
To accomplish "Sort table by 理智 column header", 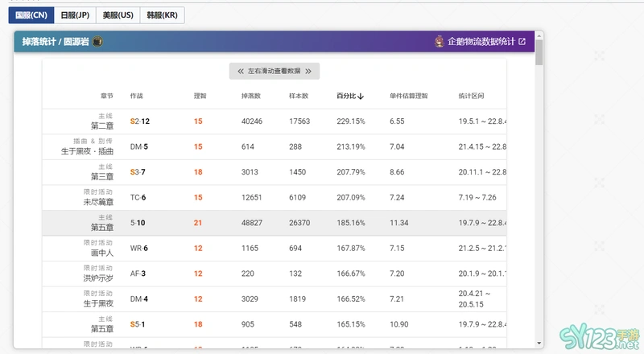I will pyautogui.click(x=200, y=97).
